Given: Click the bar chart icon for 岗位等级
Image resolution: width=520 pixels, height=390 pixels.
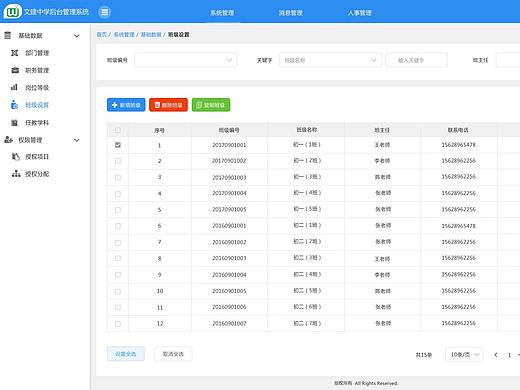Looking at the screenshot, I should [14, 87].
